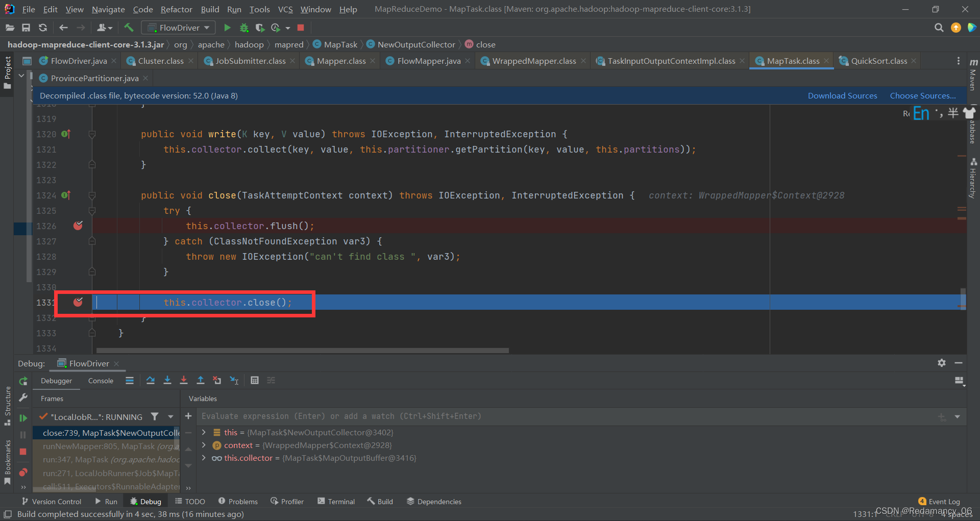Open the Profiler tool window
The width and height of the screenshot is (980, 521).
287,502
